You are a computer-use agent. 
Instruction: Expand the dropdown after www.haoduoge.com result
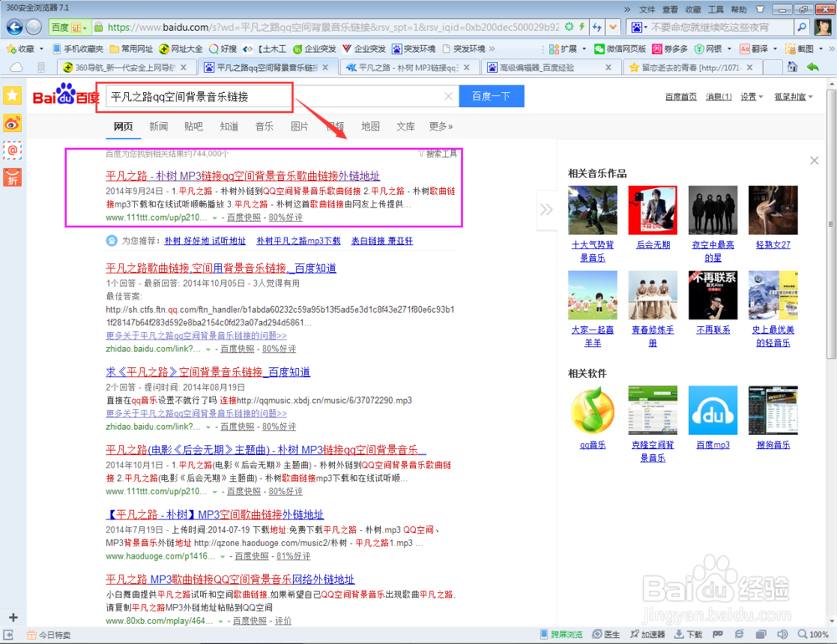pos(223,556)
